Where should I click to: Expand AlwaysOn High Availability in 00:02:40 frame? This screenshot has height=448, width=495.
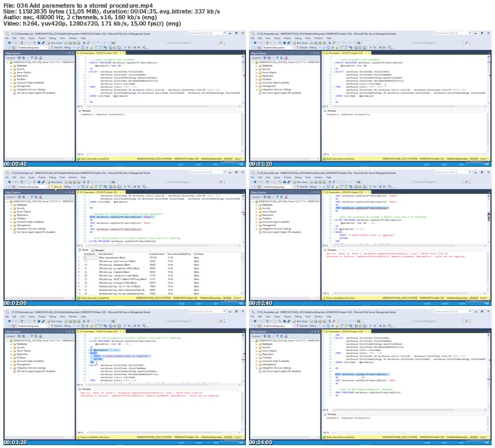tap(256, 222)
